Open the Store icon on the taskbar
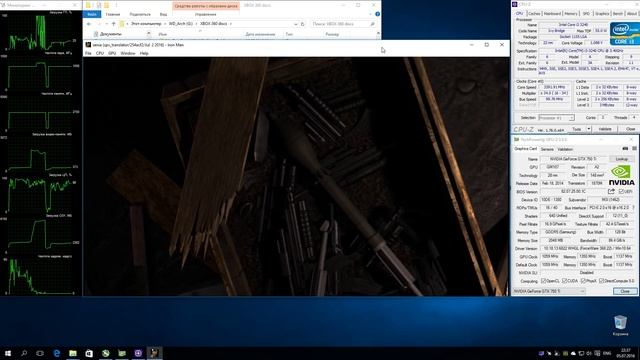 pyautogui.click(x=89, y=353)
